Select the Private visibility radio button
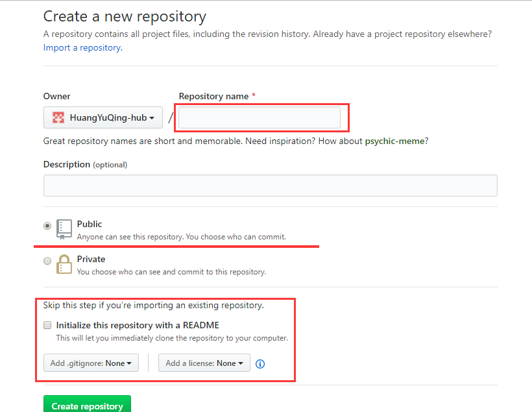Image resolution: width=532 pixels, height=412 pixels. point(47,260)
